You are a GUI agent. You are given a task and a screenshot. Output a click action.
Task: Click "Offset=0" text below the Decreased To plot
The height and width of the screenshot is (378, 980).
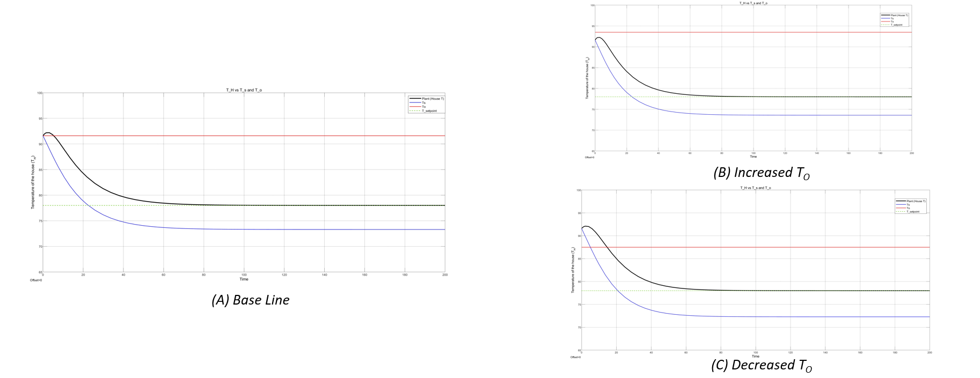[575, 357]
